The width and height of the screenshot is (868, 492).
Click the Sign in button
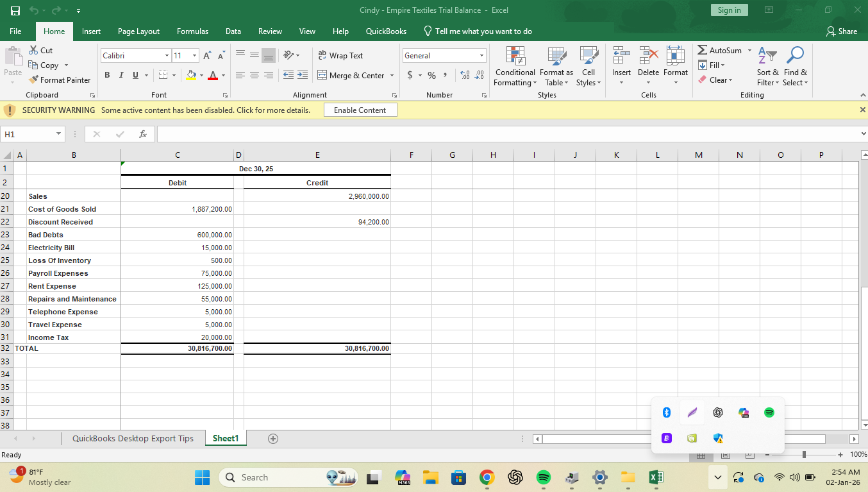729,10
